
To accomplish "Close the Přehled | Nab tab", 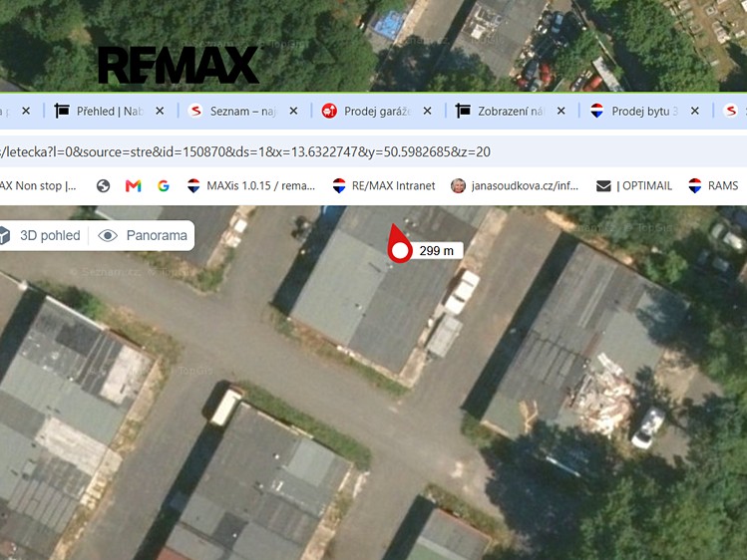I will (x=160, y=111).
